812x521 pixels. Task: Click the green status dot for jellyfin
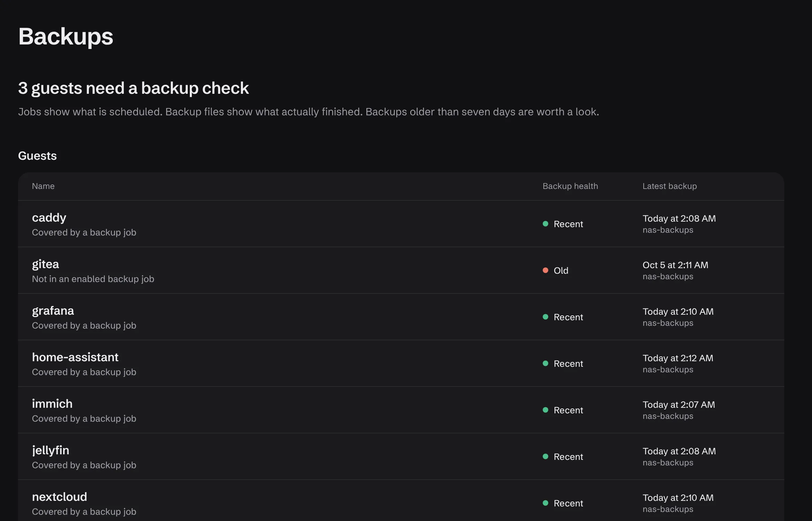(x=545, y=457)
